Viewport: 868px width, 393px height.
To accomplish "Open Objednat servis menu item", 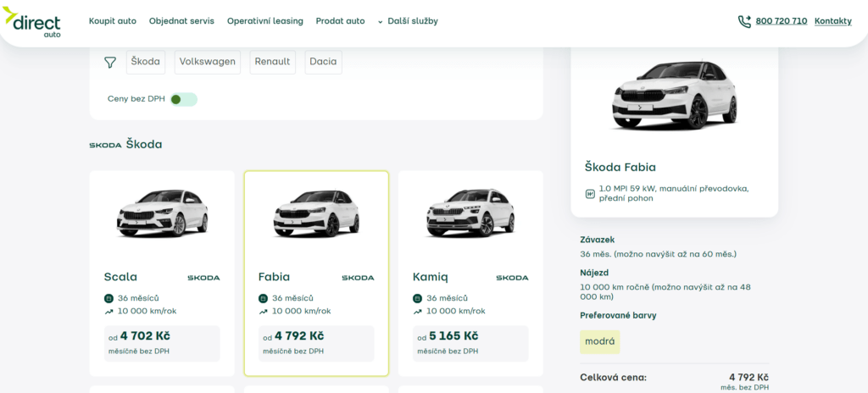I will (181, 21).
